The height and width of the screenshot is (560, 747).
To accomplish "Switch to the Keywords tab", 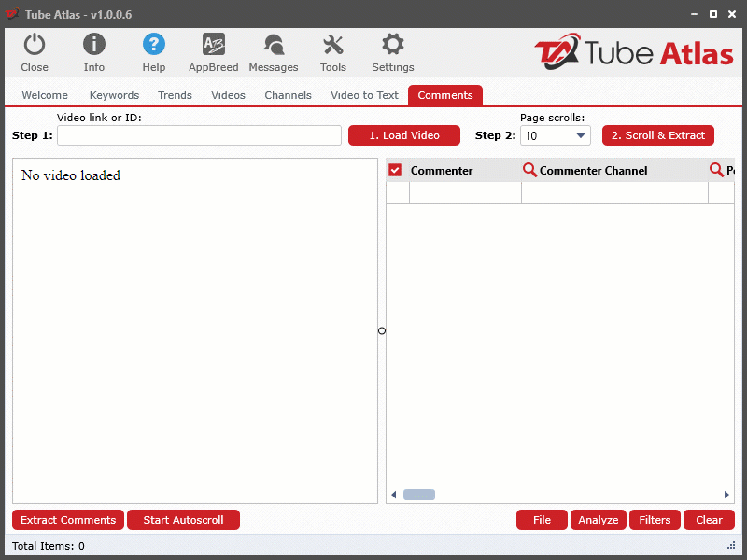I will coord(114,95).
